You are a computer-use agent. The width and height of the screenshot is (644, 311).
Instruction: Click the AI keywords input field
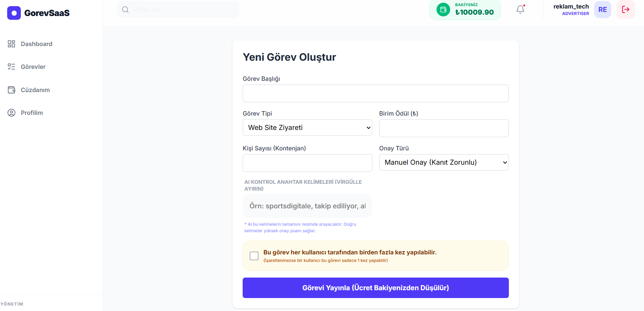307,206
